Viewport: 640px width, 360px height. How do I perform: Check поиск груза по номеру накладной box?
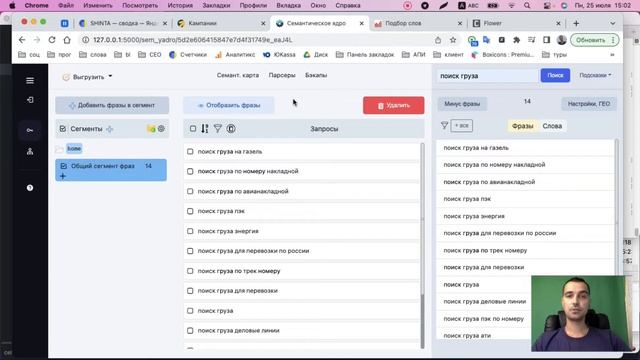click(x=190, y=171)
